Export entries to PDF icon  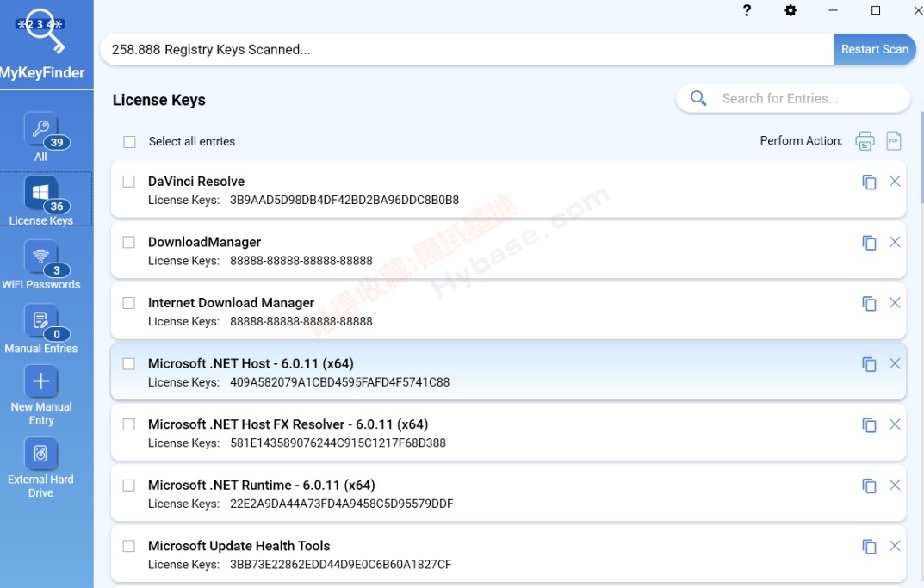click(x=894, y=141)
